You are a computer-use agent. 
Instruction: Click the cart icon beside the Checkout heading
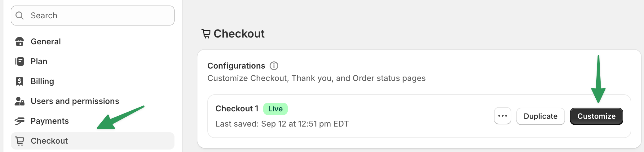[206, 34]
